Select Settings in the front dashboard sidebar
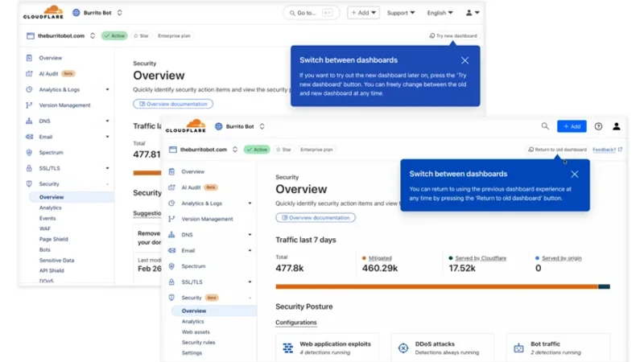The width and height of the screenshot is (644, 362). (x=192, y=353)
